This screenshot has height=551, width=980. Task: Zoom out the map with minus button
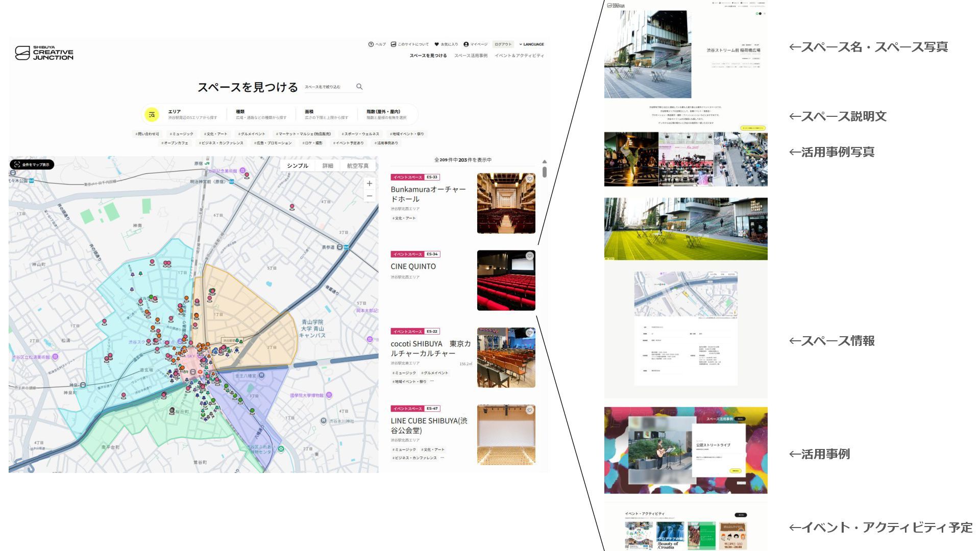pyautogui.click(x=370, y=196)
